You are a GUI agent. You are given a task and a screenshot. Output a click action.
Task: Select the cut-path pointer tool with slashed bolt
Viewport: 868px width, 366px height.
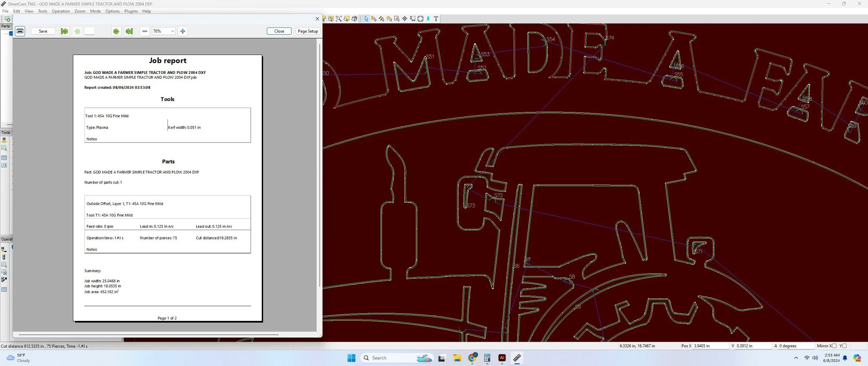381,19
